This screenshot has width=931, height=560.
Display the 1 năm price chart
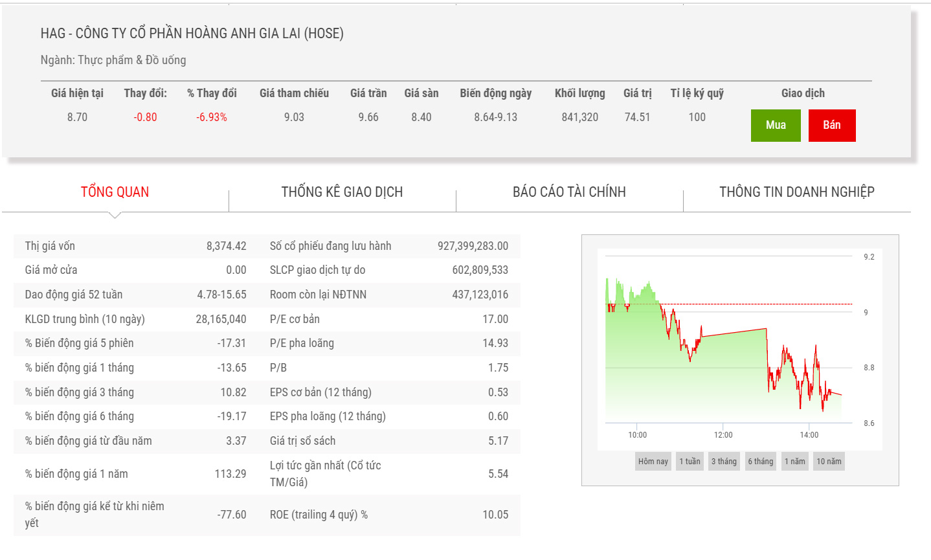795,461
